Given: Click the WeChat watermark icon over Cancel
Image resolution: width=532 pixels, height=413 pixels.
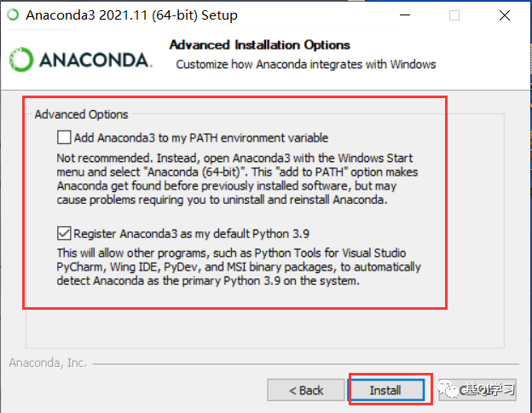Looking at the screenshot, I should [448, 389].
